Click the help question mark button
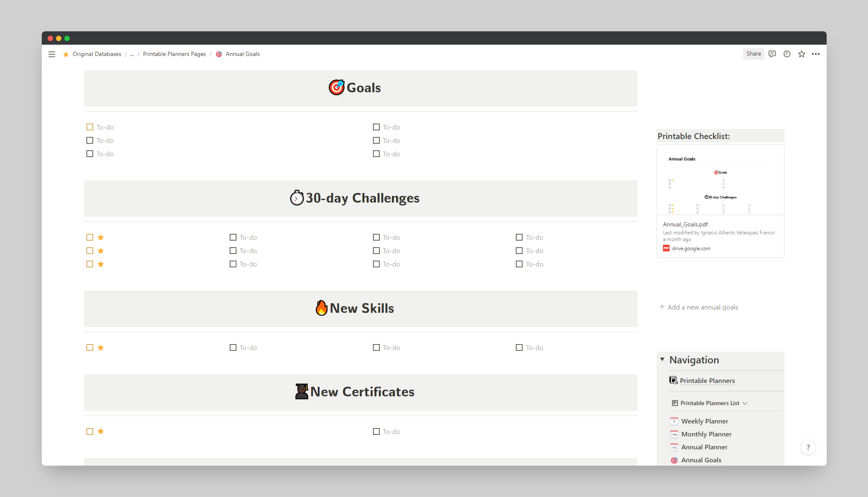 pyautogui.click(x=808, y=448)
